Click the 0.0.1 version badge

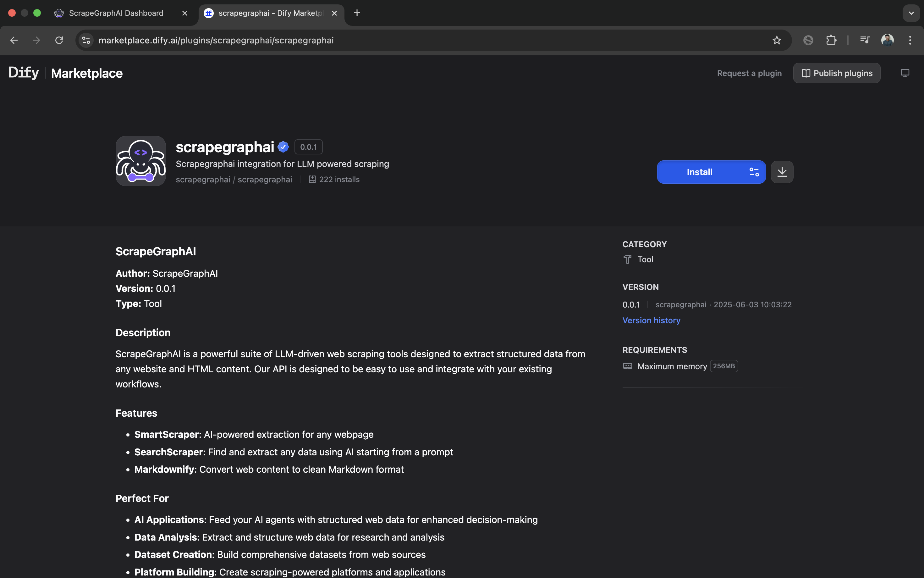tap(308, 147)
